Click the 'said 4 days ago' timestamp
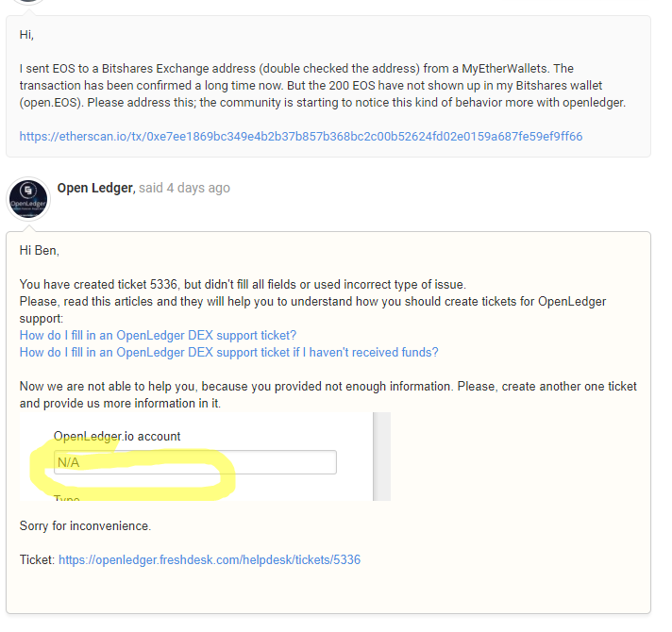Viewport: 672px width, 632px height. (x=184, y=188)
